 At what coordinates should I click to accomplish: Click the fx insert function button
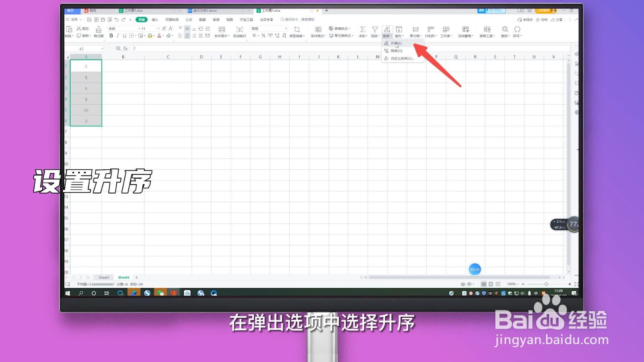coord(126,49)
